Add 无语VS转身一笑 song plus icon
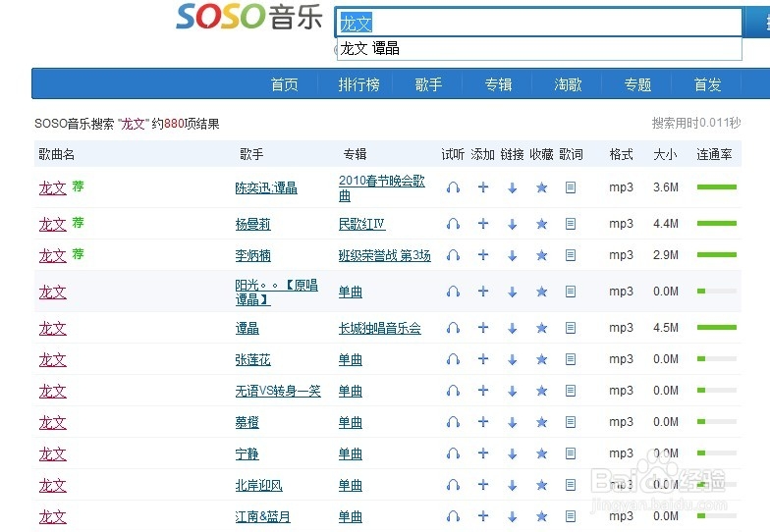This screenshot has width=770, height=532. pos(483,391)
